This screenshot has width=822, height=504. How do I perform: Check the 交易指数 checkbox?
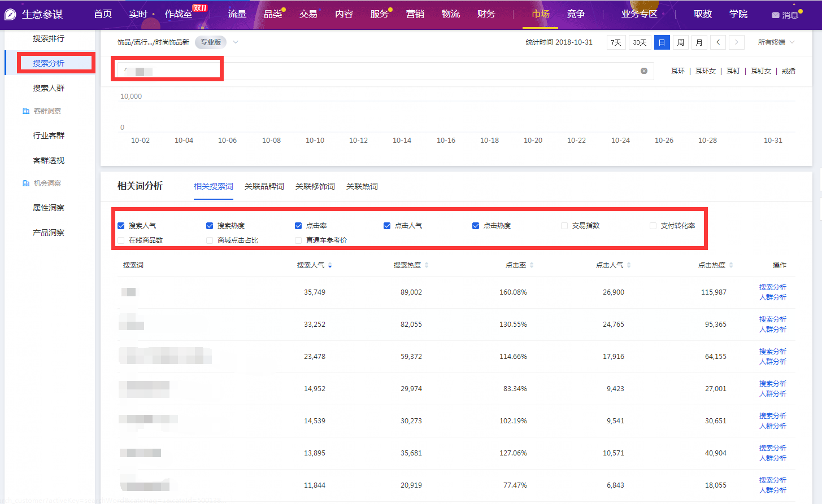pyautogui.click(x=564, y=226)
